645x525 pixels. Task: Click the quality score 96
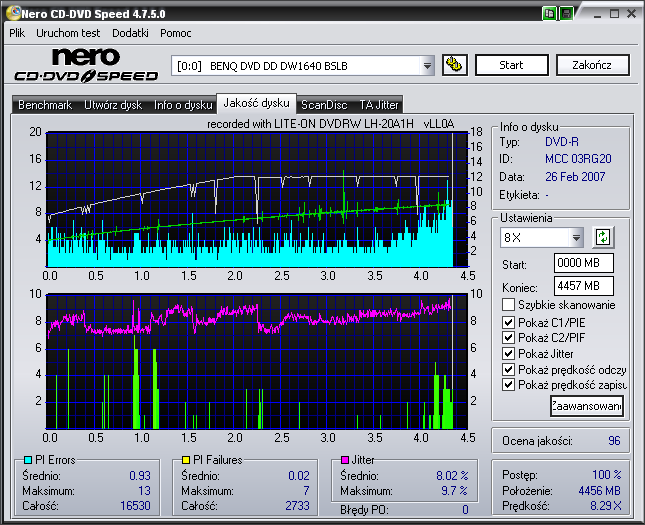pos(614,441)
